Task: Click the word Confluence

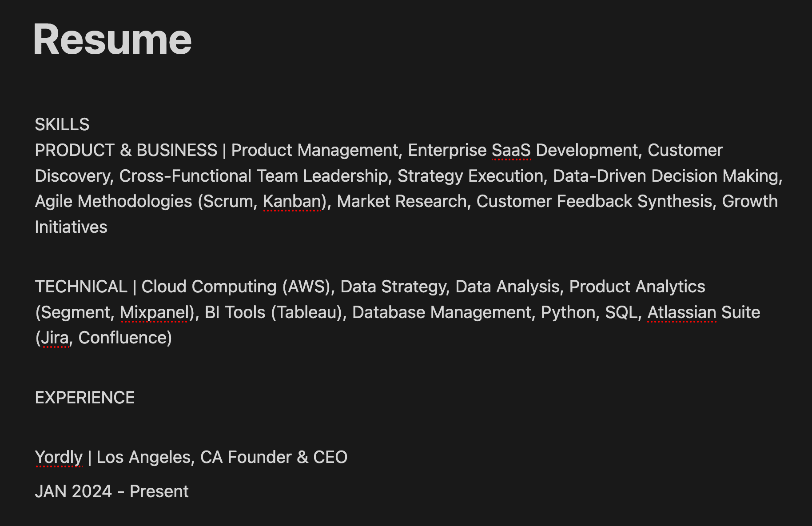Action: 123,338
